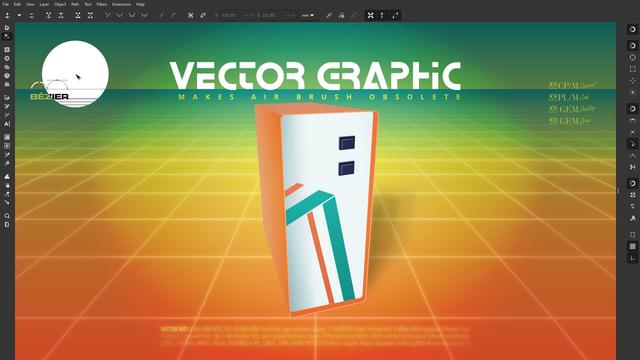Click Delete segment between nodes button
This screenshot has width=640, height=360.
(x=90, y=15)
